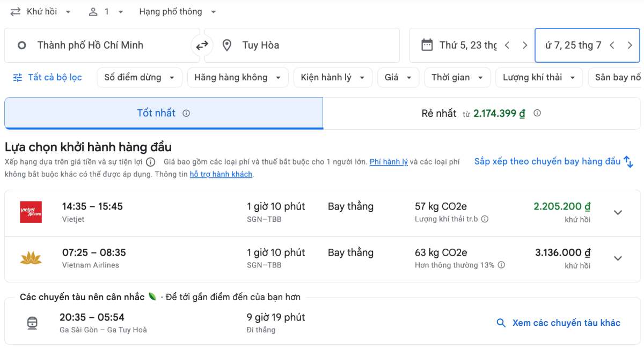The height and width of the screenshot is (350, 644).
Task: Select the 14:35 – 15:45 Vietjet flight
Action: point(322,213)
